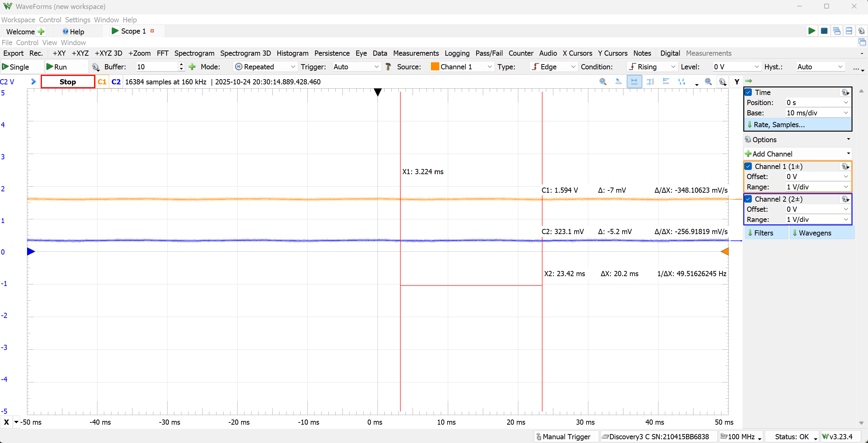Uncheck the Time checkbox
The width and height of the screenshot is (868, 443).
pyautogui.click(x=748, y=92)
